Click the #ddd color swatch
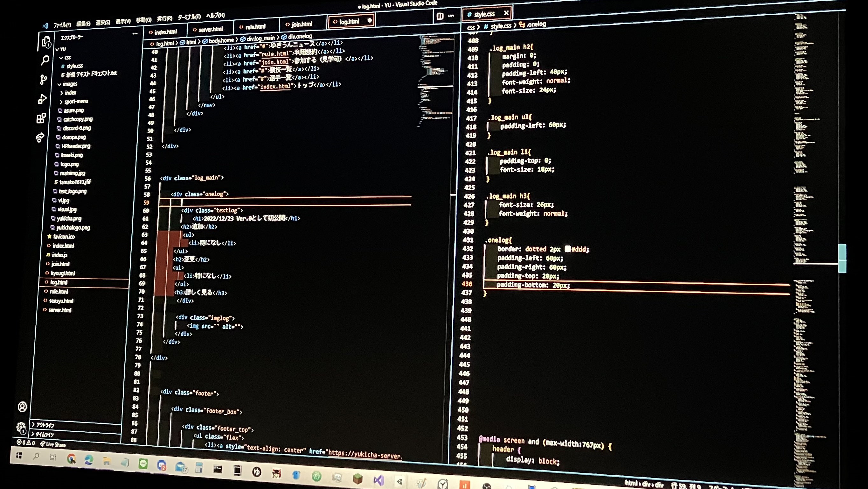The height and width of the screenshot is (489, 868). [568, 249]
